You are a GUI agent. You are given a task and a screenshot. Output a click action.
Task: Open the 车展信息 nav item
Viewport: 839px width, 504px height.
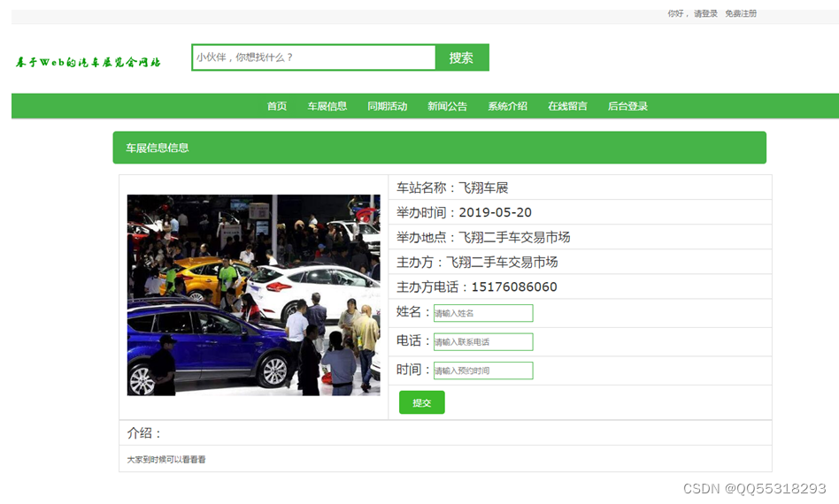point(327,106)
